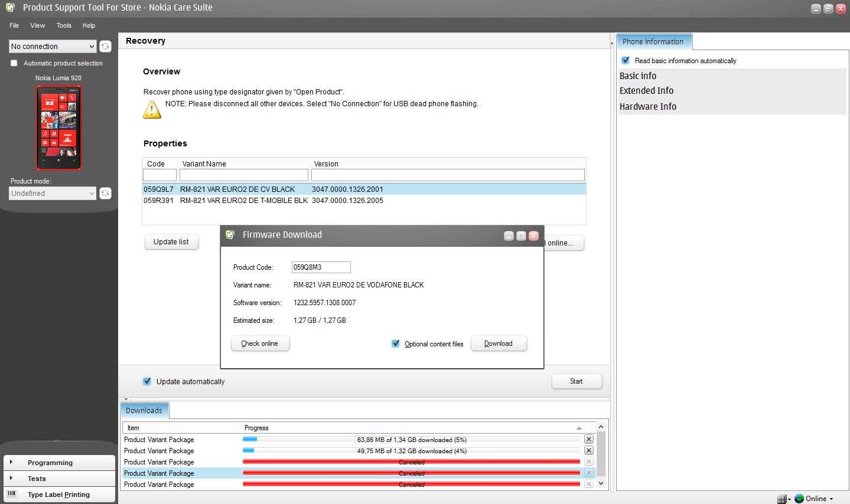Viewport: 850px width, 504px height.
Task: Open the No connection dropdown
Action: [x=53, y=46]
